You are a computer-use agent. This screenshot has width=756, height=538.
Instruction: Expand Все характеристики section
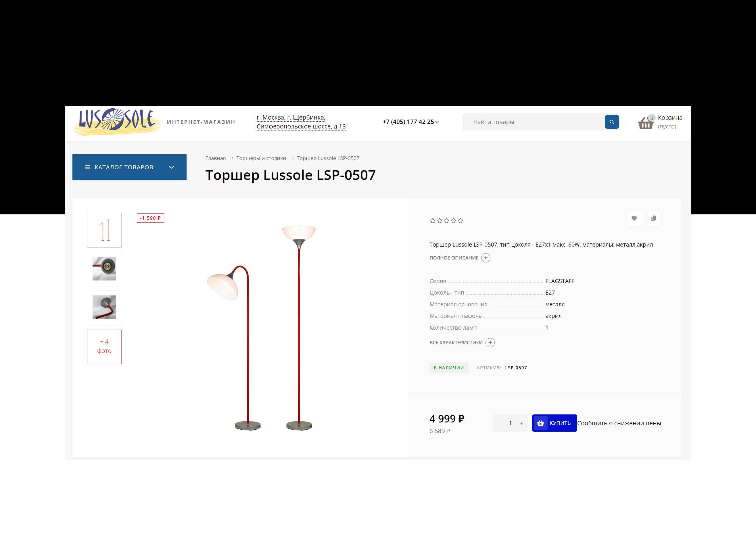point(462,343)
